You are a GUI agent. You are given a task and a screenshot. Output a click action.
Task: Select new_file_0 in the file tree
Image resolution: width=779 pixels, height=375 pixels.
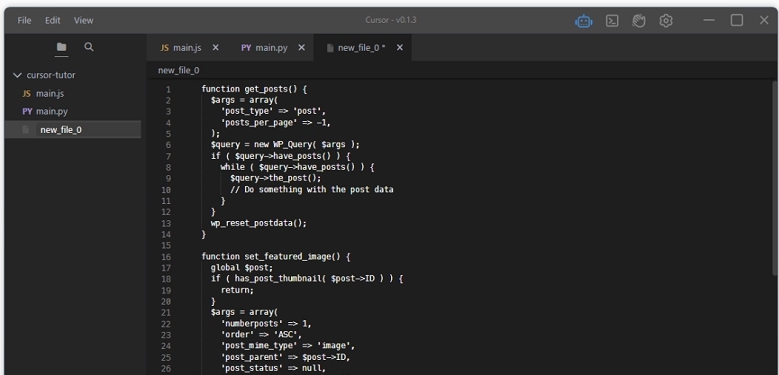click(73, 130)
